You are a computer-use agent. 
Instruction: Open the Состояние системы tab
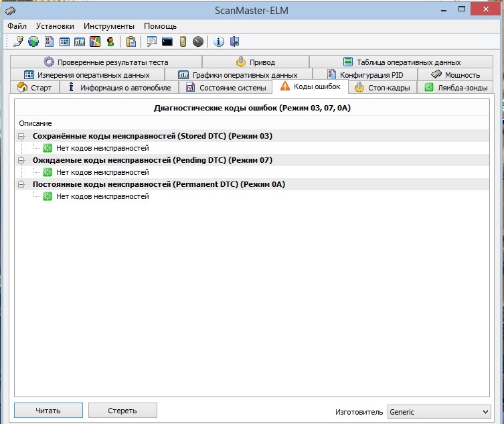click(x=226, y=87)
